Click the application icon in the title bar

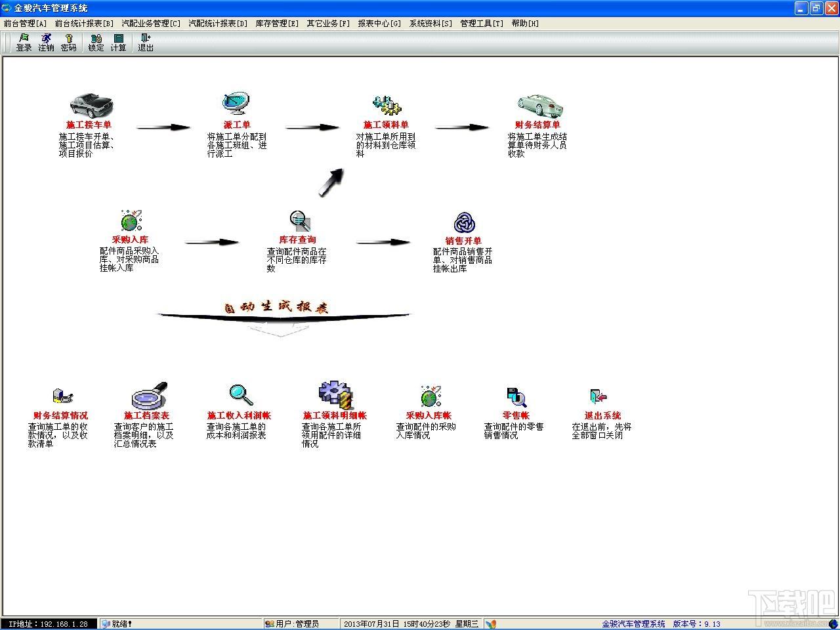(x=7, y=8)
